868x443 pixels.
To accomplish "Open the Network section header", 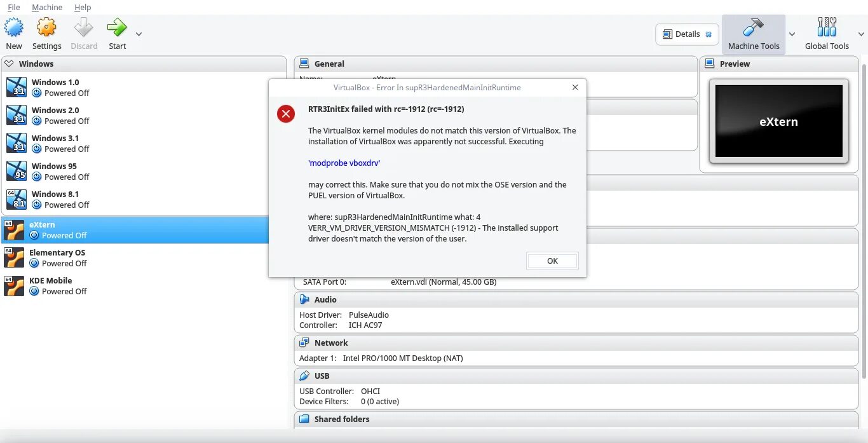I will click(576, 343).
